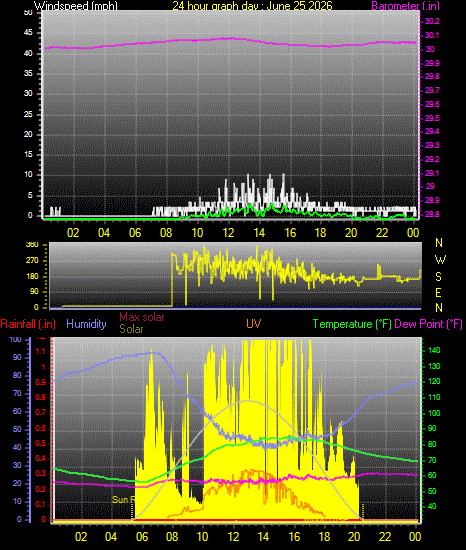Click hour 06 under the windspeed chart
Image resolution: width=466 pixels, height=550 pixels.
135,233
